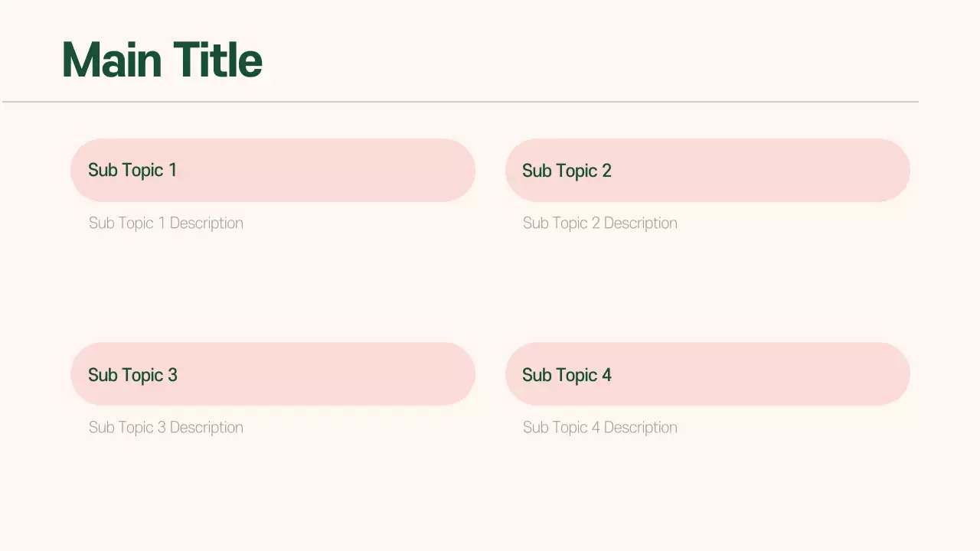Click the word "Description" under Sub Topic 1

(x=207, y=223)
